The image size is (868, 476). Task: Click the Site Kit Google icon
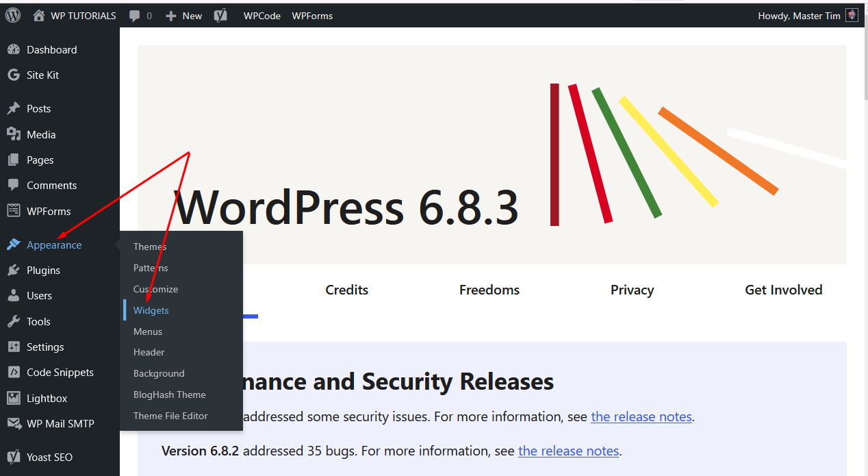click(13, 75)
